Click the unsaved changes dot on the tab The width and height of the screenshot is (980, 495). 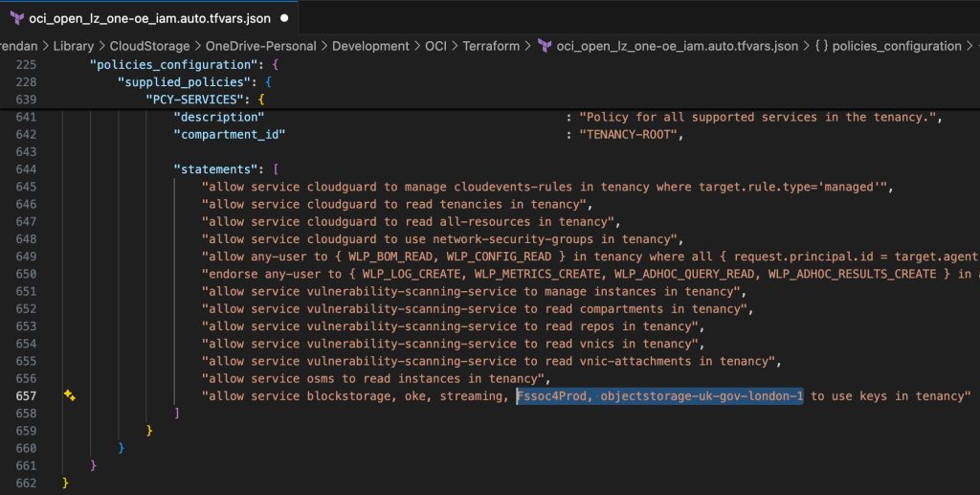(286, 18)
